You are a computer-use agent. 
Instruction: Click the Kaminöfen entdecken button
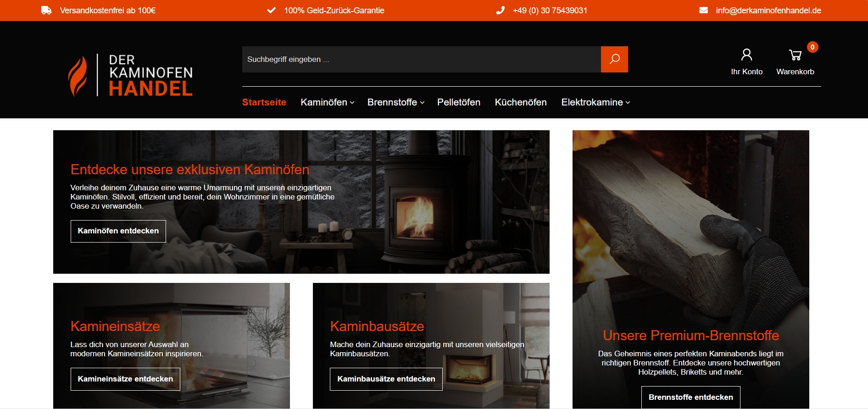point(118,231)
